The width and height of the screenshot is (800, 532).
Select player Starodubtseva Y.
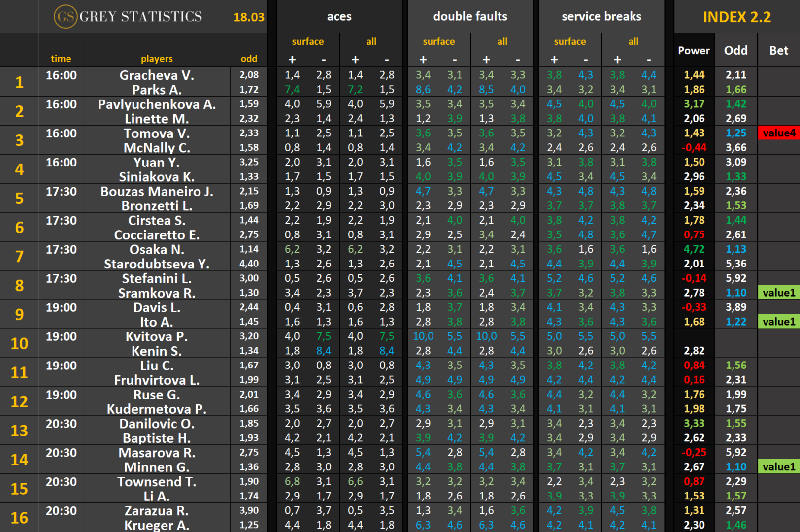(x=157, y=265)
